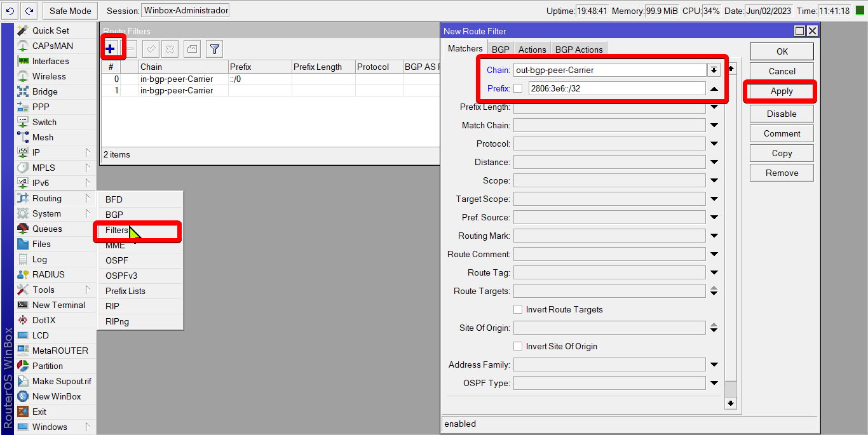Click the scrollbar down arrow in Matchers
The width and height of the screenshot is (868, 435).
[731, 403]
